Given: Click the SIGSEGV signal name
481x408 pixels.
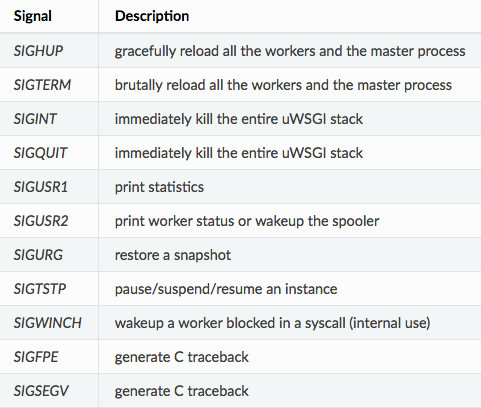Looking at the screenshot, I should click(x=41, y=391).
